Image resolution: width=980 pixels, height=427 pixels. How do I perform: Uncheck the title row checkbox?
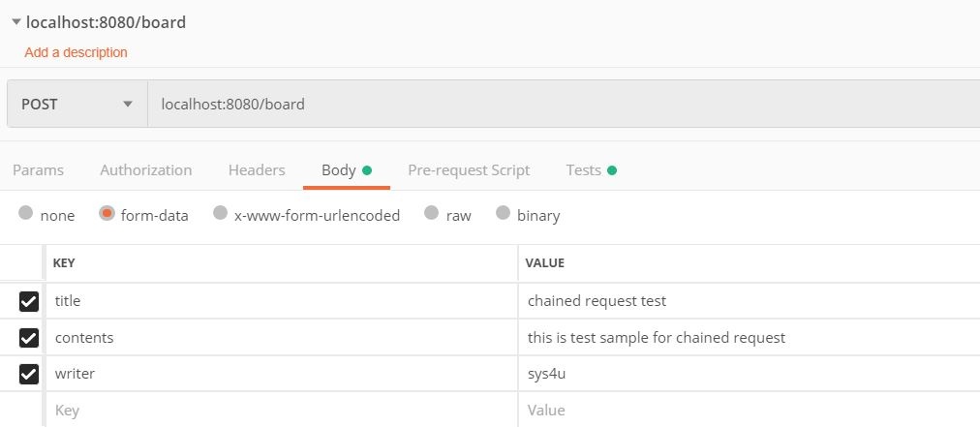29,302
